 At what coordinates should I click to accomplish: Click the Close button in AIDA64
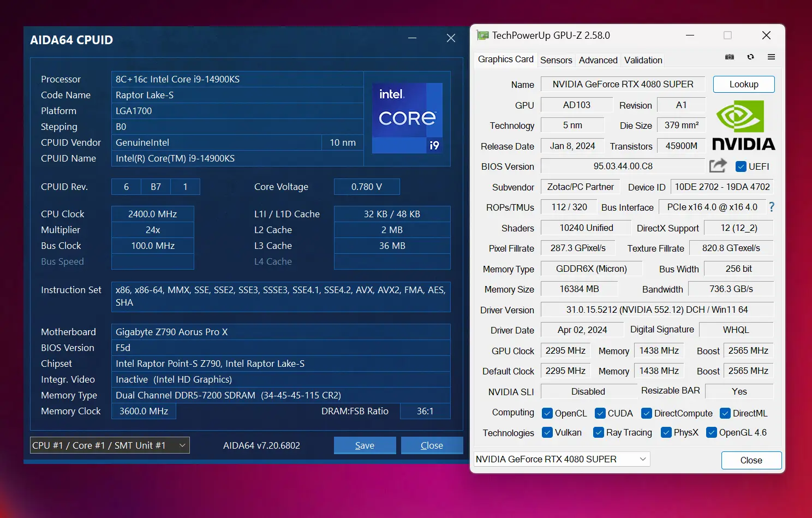[x=432, y=445]
